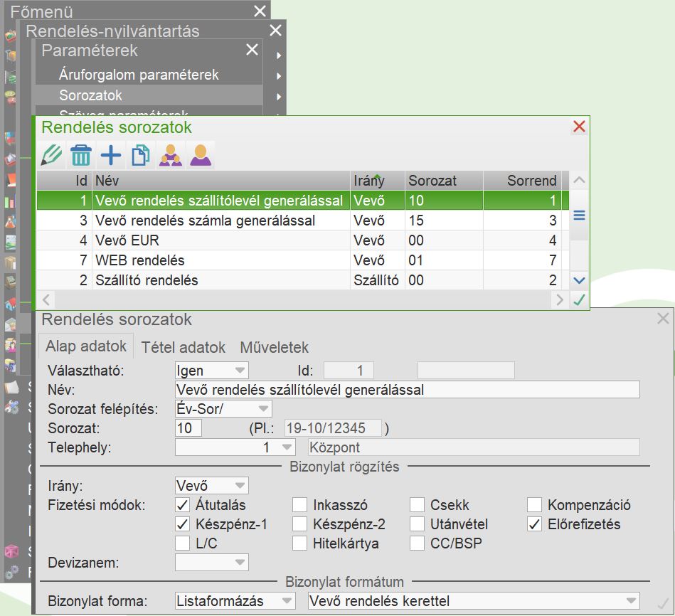675x616 pixels.
Task: Click the right arrow of horizontal scrollbar
Action: coord(559,299)
